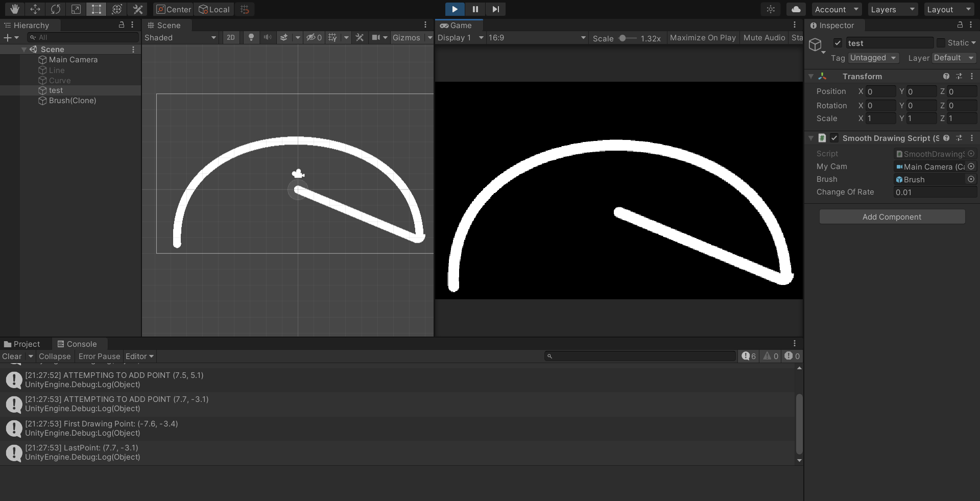Toggle Maximize On Play

[x=703, y=38]
